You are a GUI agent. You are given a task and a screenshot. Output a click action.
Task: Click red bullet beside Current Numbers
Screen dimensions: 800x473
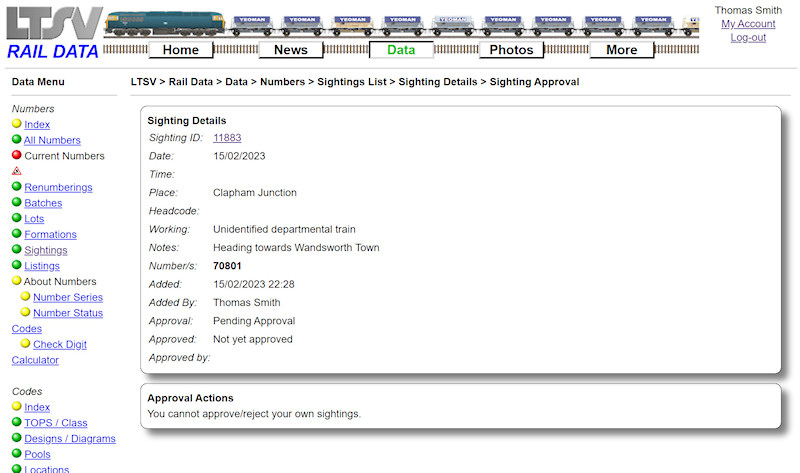17,155
